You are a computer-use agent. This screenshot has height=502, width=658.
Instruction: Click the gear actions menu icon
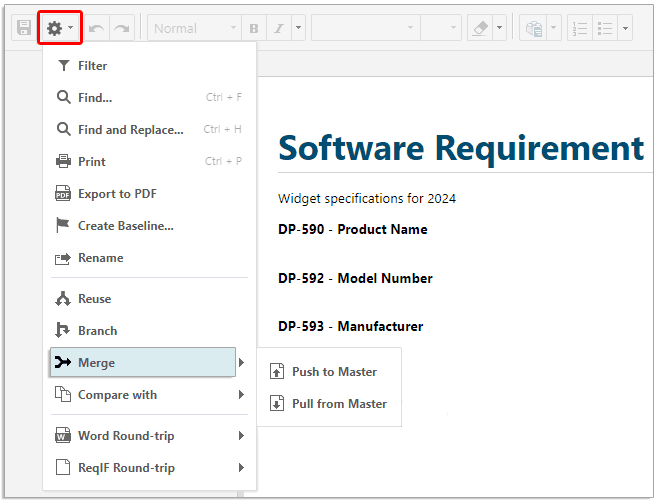point(55,29)
